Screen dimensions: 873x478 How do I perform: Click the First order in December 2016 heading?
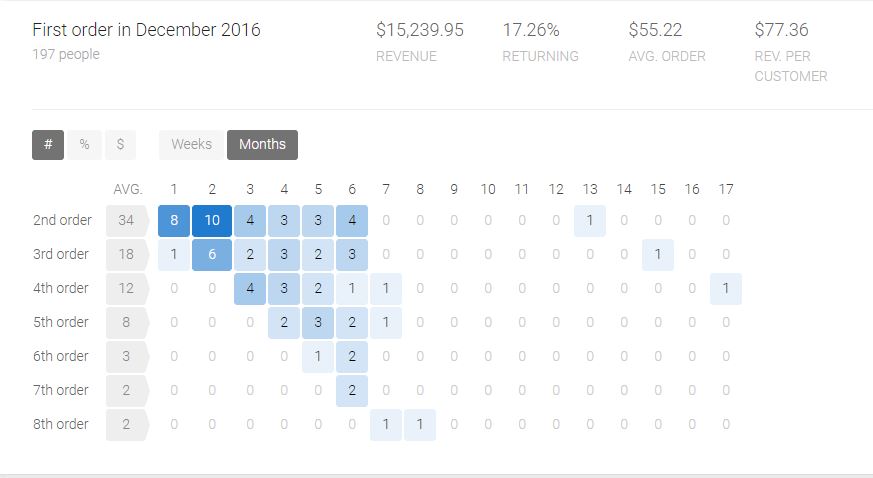(x=146, y=29)
